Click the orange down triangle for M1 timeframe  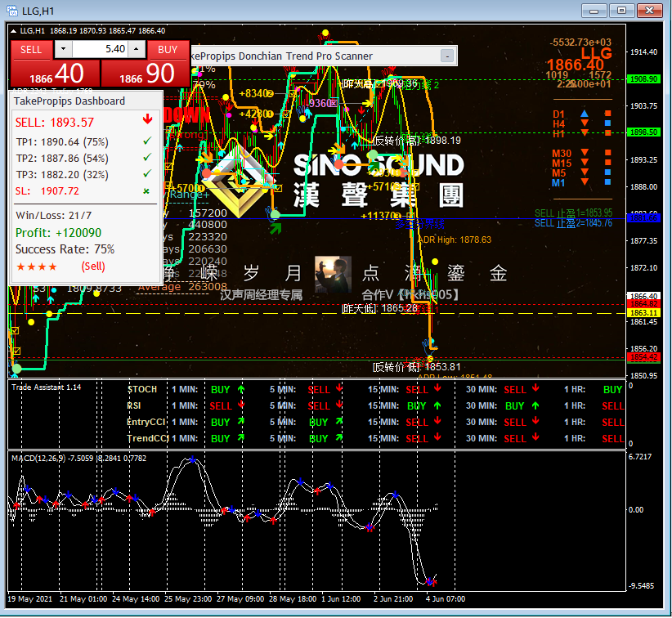click(585, 182)
